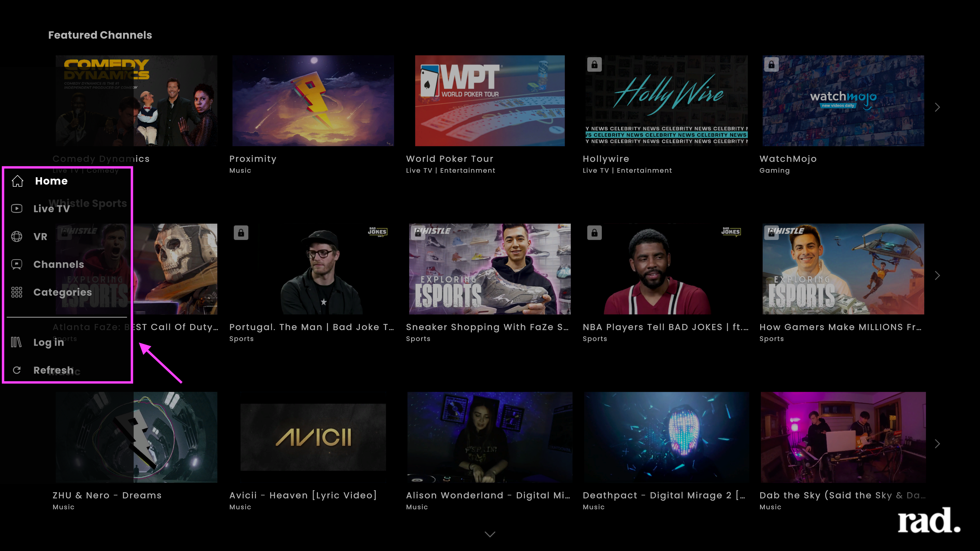This screenshot has height=551, width=980.
Task: Click the Refresh circular arrow icon
Action: click(x=17, y=370)
